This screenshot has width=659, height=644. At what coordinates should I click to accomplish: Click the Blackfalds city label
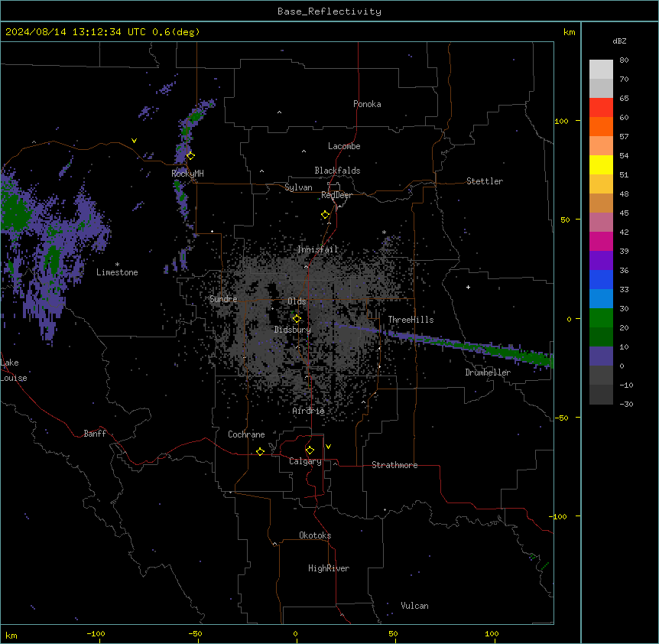click(x=337, y=171)
